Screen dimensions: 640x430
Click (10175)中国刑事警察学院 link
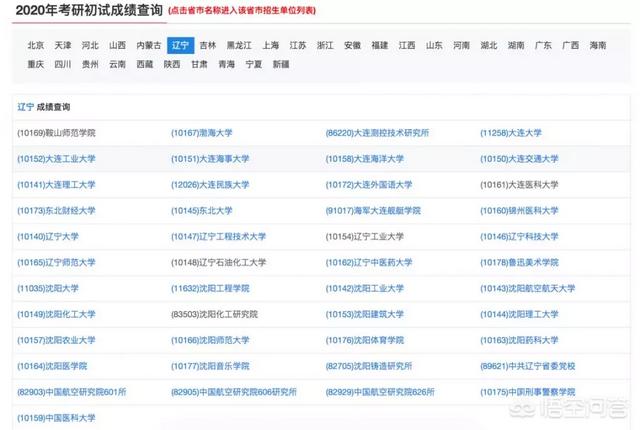528,392
